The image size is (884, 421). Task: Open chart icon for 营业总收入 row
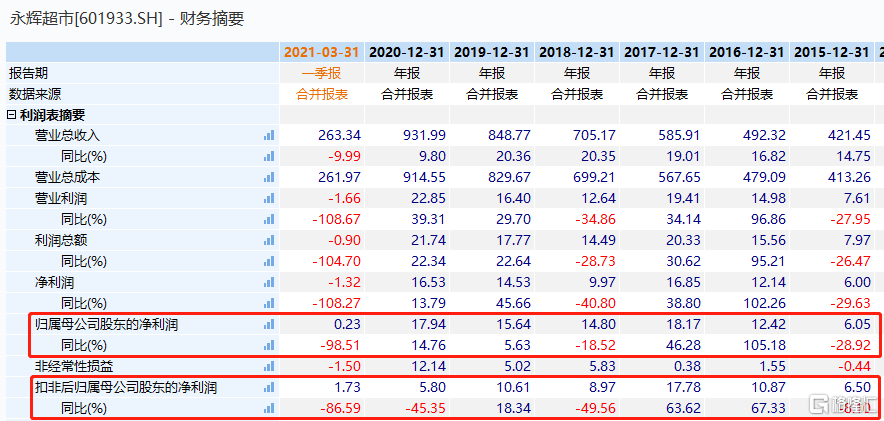(269, 135)
